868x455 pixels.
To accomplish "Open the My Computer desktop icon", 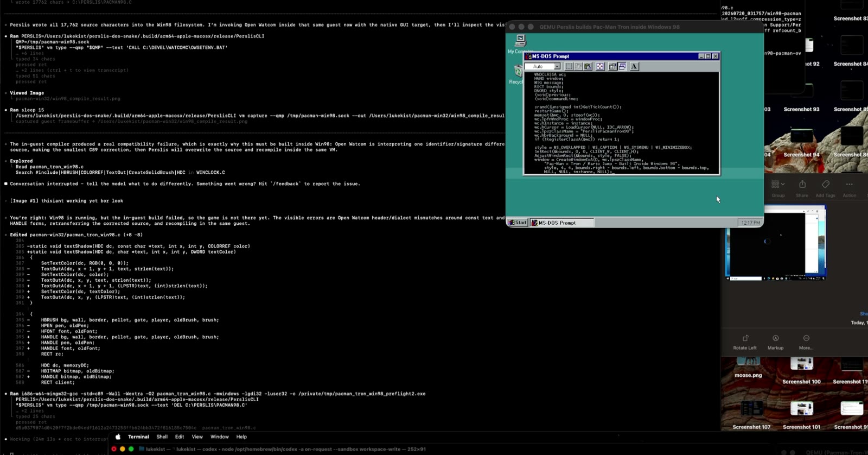I will (x=520, y=44).
